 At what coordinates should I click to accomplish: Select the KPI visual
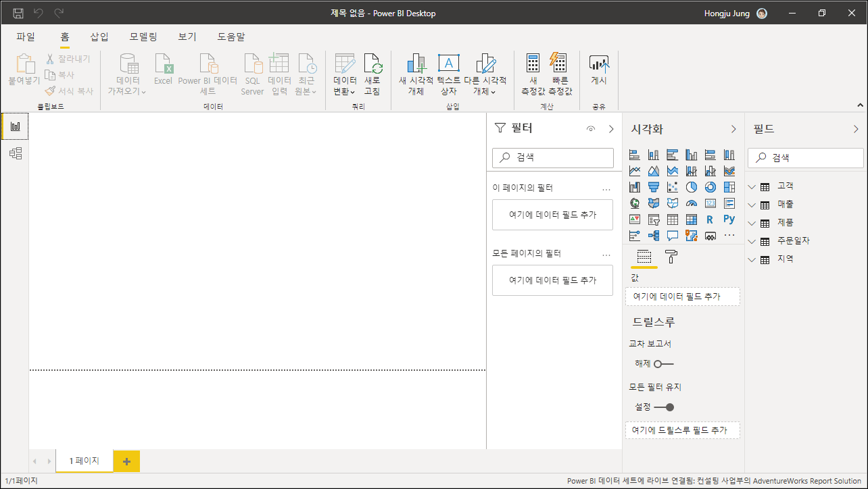point(634,220)
